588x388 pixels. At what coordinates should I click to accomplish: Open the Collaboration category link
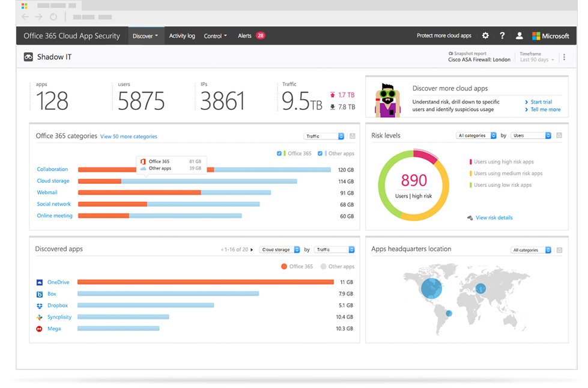(52, 169)
